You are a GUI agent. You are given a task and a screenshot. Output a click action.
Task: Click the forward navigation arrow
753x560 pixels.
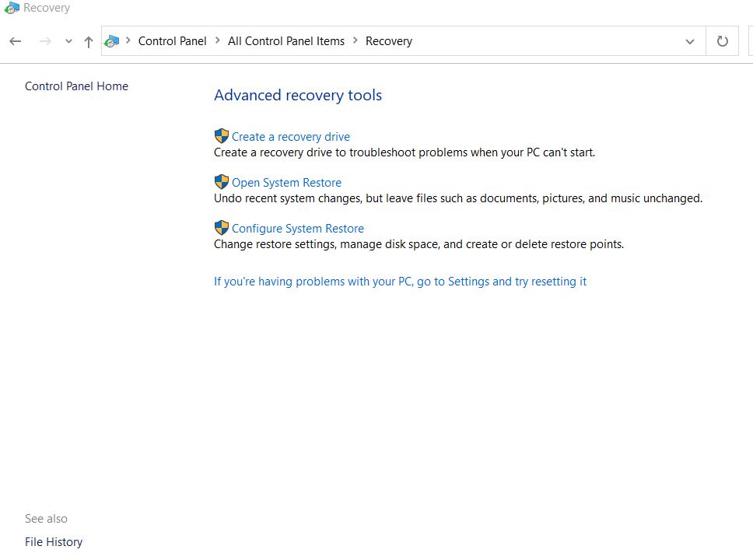click(x=45, y=41)
